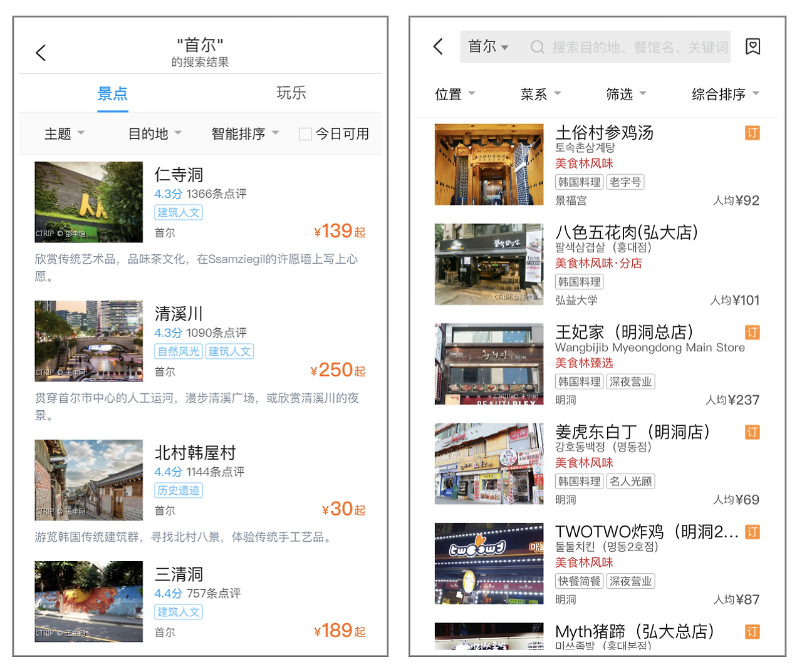Expand the 菜系 cuisine dropdown
The image size is (802, 672).
coord(541,94)
